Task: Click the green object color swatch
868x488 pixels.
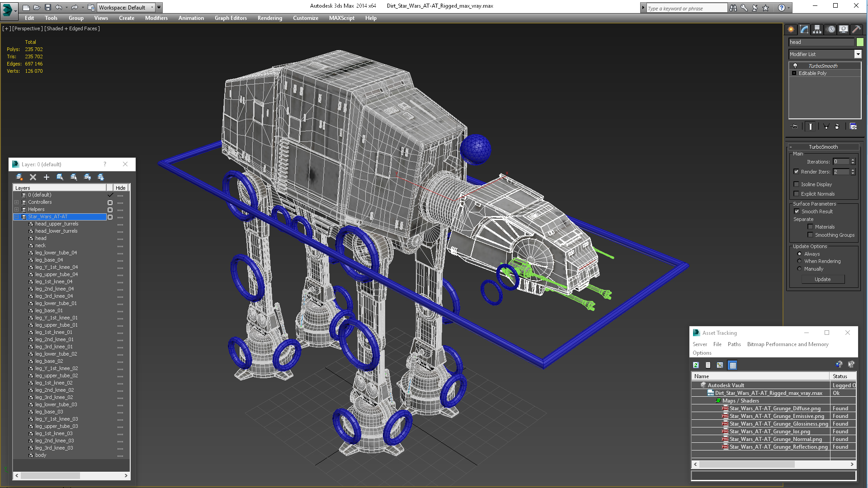Action: pos(860,42)
